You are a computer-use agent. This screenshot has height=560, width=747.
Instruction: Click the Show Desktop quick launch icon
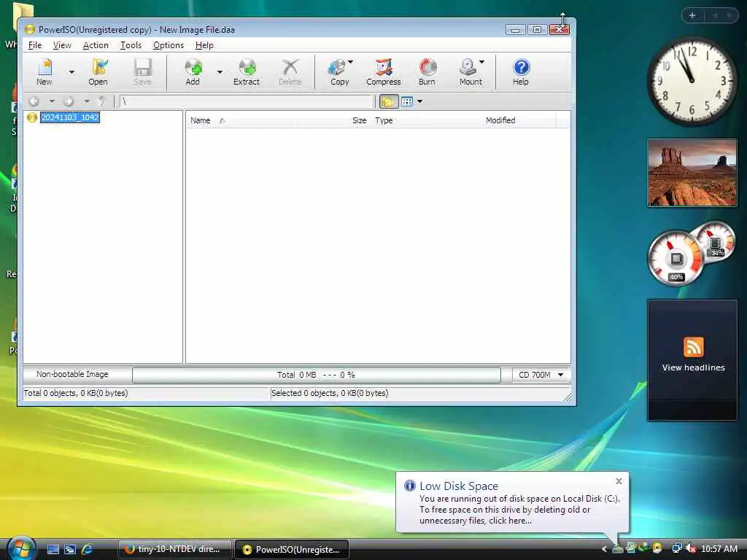[53, 549]
